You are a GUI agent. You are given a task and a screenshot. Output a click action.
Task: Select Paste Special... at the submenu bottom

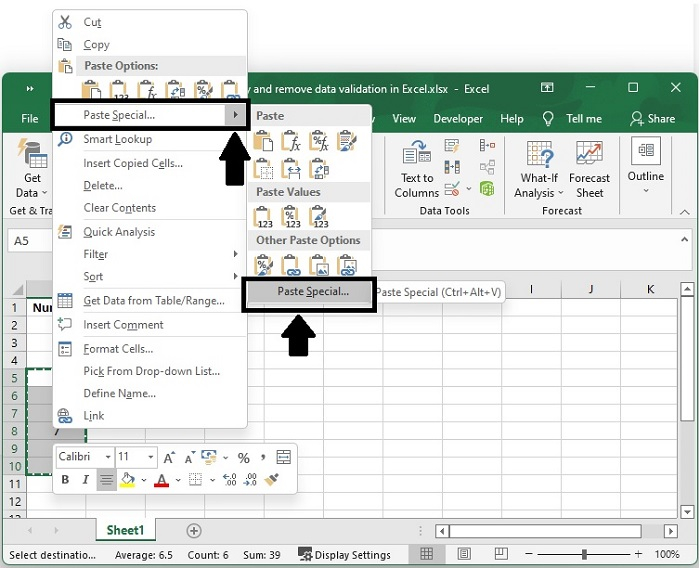pyautogui.click(x=312, y=292)
